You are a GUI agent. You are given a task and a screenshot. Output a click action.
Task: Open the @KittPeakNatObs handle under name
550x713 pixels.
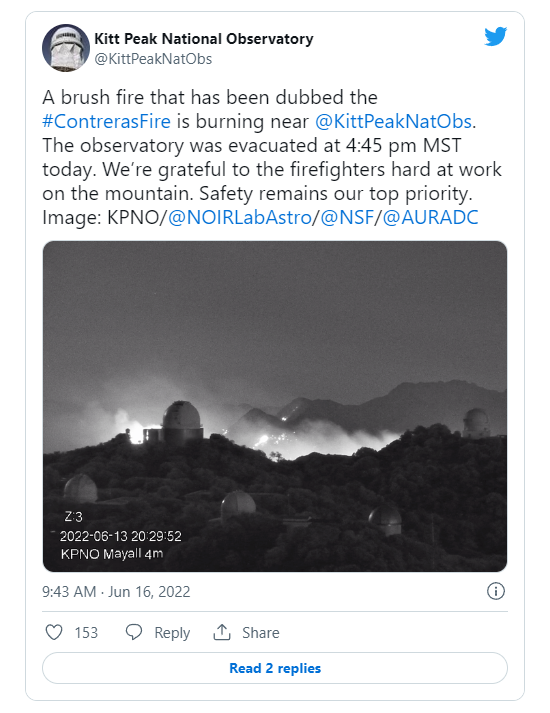click(153, 59)
